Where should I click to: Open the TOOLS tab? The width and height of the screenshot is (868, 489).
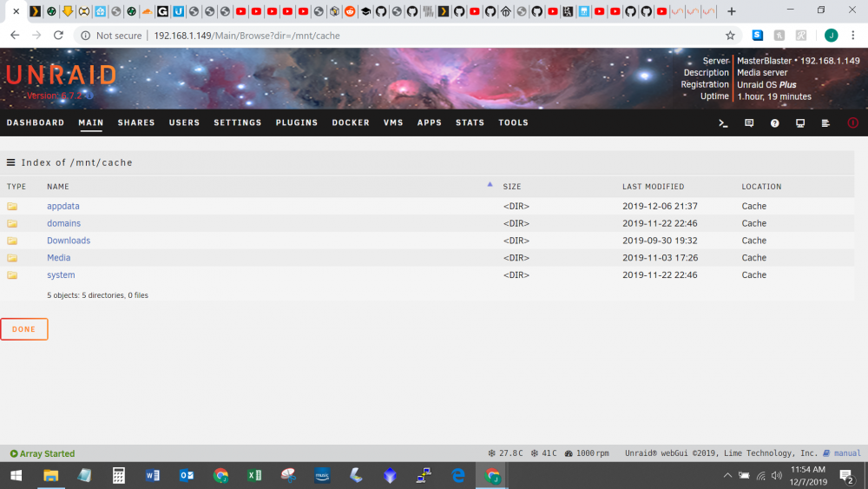[x=513, y=122]
